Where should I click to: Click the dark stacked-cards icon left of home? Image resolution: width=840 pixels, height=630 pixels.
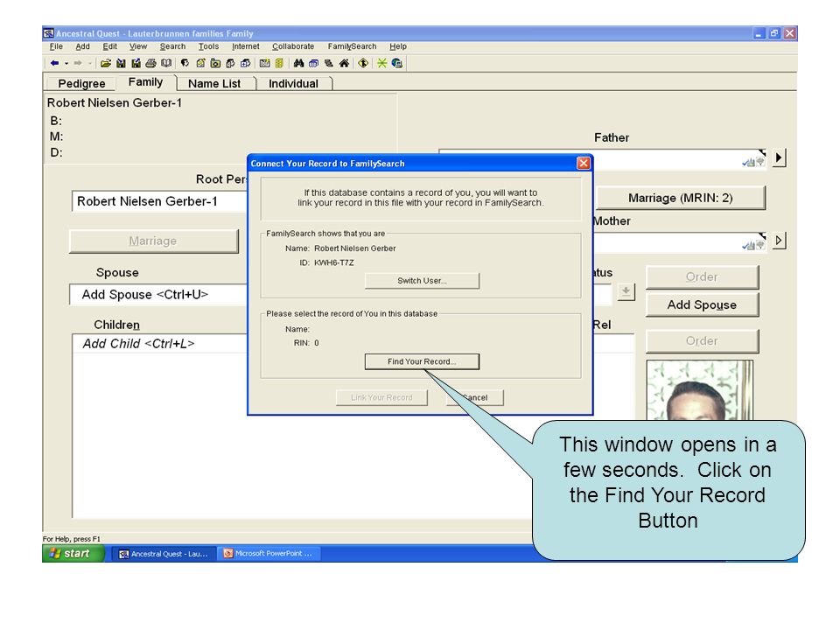[329, 63]
